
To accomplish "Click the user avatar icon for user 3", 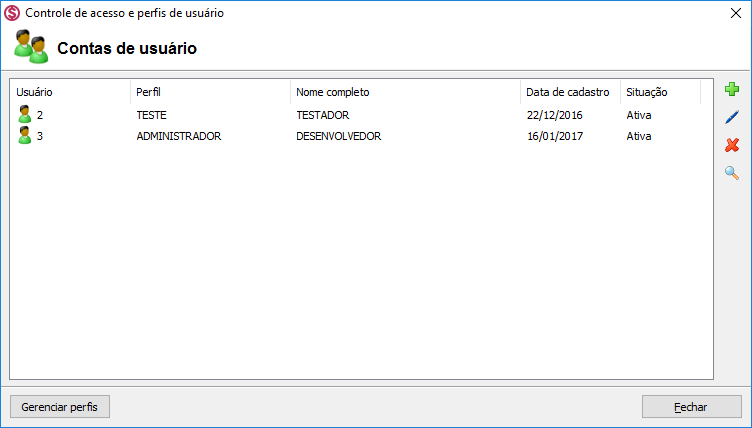I will (25, 135).
